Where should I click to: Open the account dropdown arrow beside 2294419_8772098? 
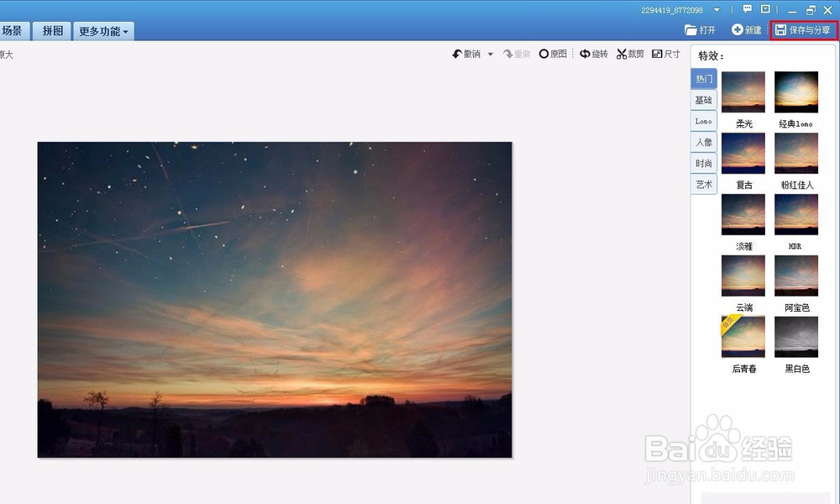tap(717, 9)
